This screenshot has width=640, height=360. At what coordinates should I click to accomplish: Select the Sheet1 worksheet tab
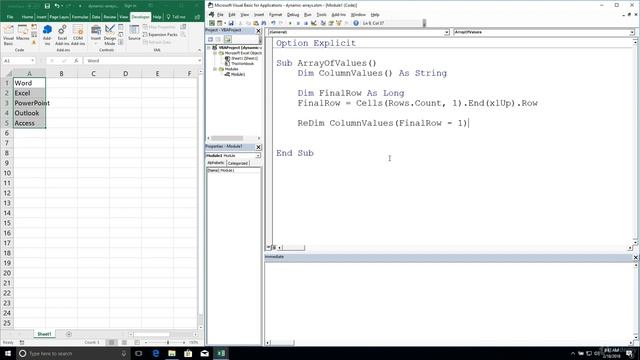click(x=44, y=334)
